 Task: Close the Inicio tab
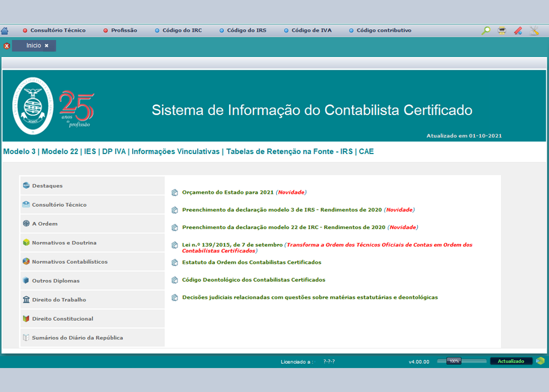click(x=46, y=46)
